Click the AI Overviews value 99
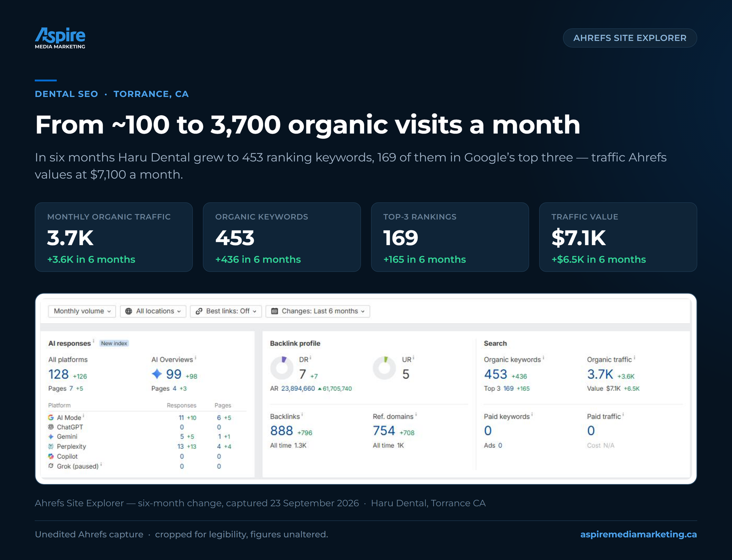This screenshot has height=560, width=732. 174,374
